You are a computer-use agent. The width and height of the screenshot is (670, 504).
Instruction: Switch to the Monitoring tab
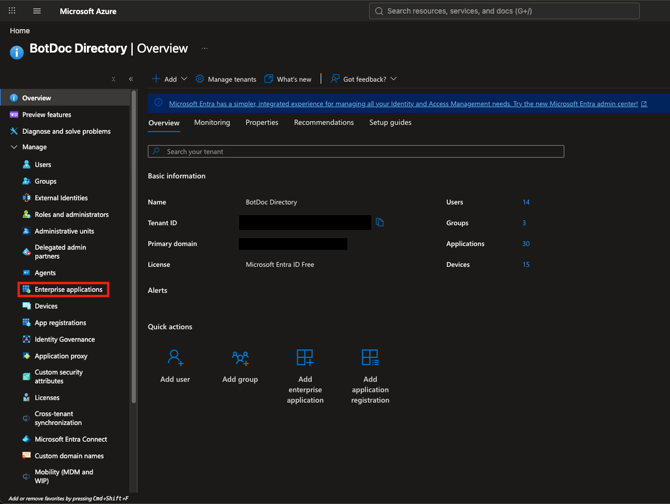pos(212,123)
